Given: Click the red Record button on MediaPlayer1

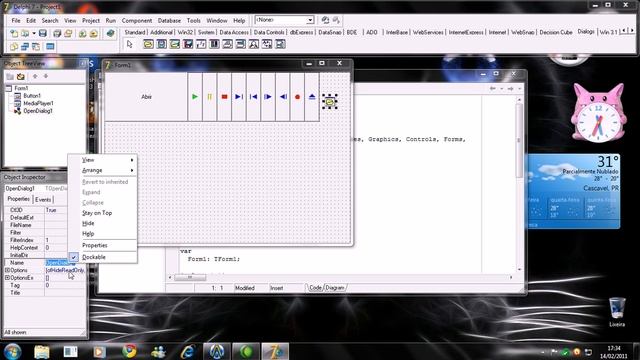Looking at the screenshot, I should coord(298,97).
